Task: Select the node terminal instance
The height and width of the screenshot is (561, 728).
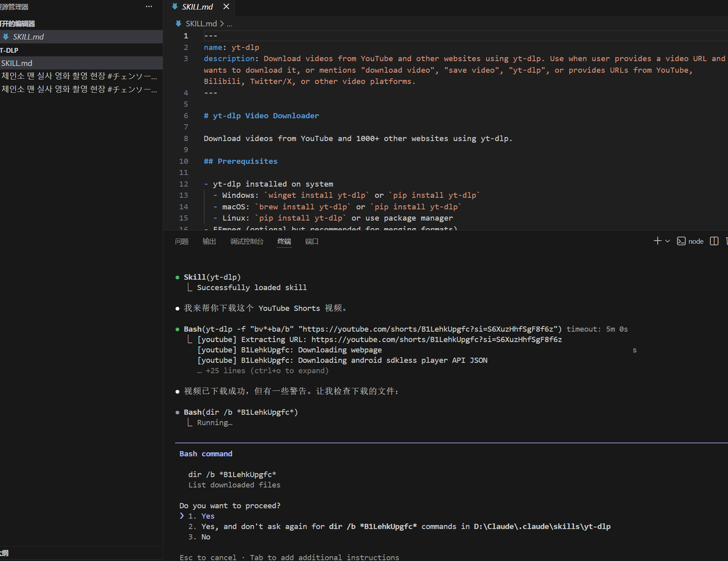Action: [x=690, y=241]
